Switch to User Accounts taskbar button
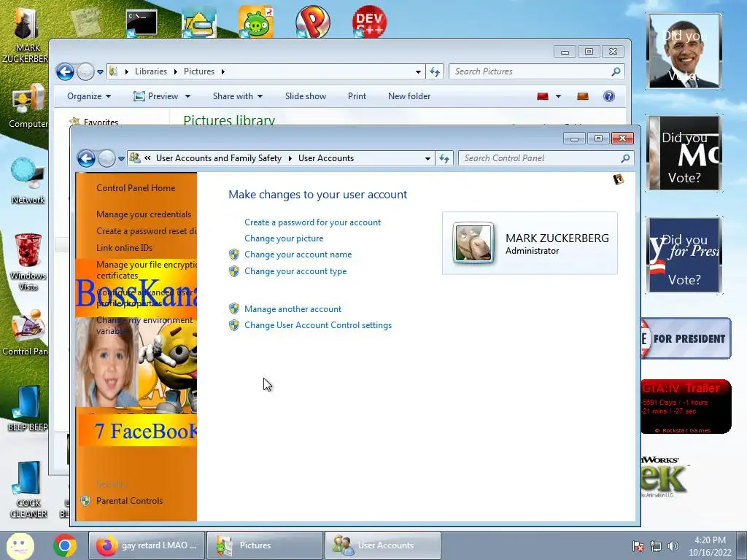The image size is (747, 560). tap(383, 545)
